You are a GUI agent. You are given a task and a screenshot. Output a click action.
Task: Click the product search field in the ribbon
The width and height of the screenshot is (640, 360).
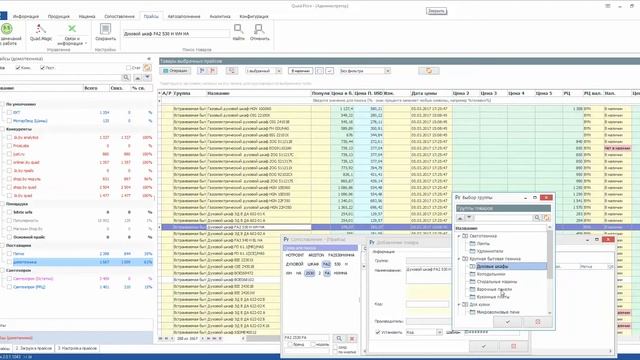coord(176,34)
